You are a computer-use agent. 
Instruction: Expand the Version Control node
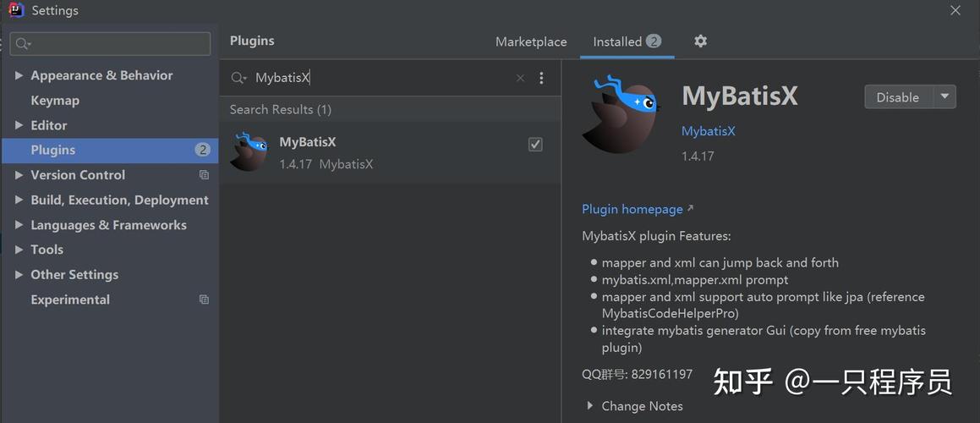point(19,175)
